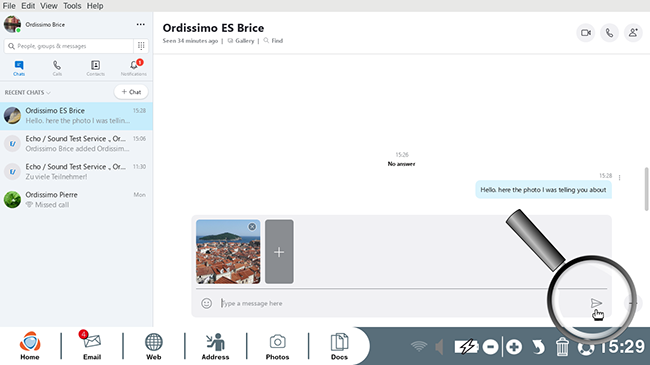The height and width of the screenshot is (365, 650).
Task: Open the View menu
Action: pos(49,6)
